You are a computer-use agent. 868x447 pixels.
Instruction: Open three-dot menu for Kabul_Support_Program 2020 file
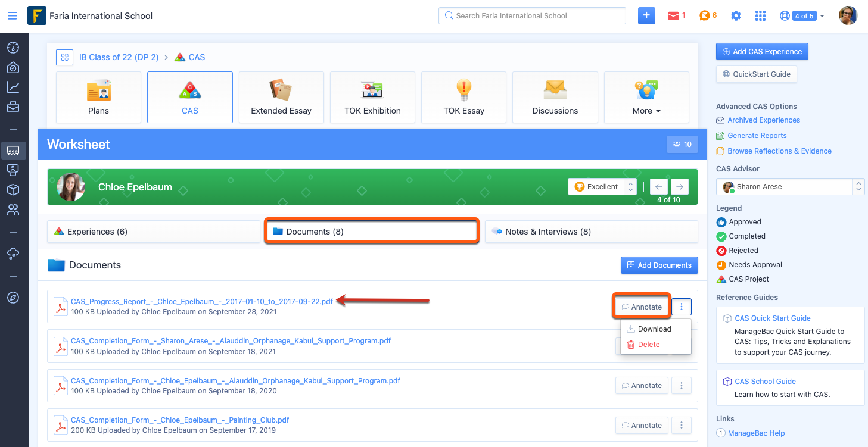pyautogui.click(x=682, y=386)
